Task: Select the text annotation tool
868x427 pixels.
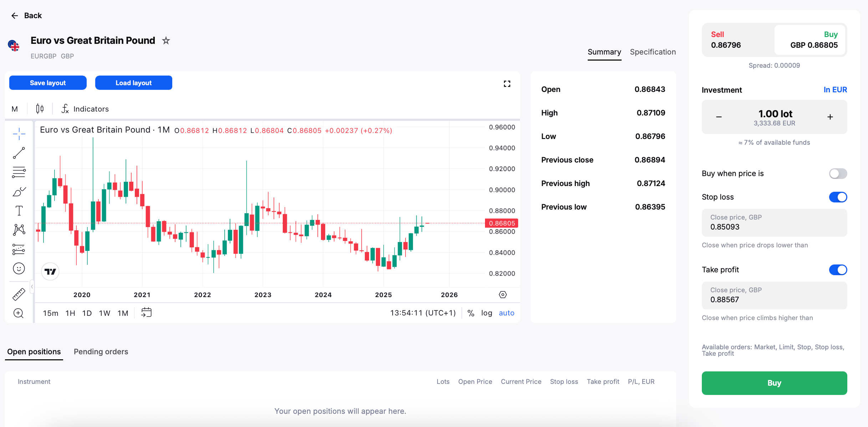Action: [19, 211]
